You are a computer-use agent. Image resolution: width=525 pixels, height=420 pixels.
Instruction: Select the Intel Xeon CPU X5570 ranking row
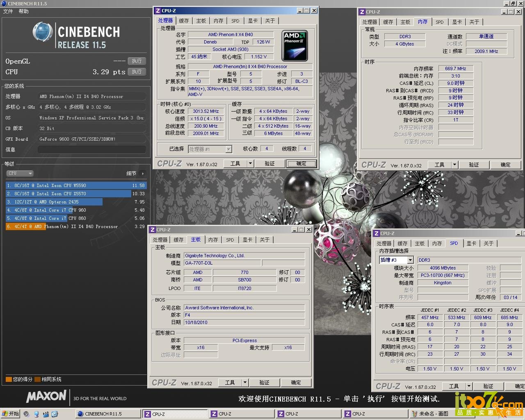point(76,194)
